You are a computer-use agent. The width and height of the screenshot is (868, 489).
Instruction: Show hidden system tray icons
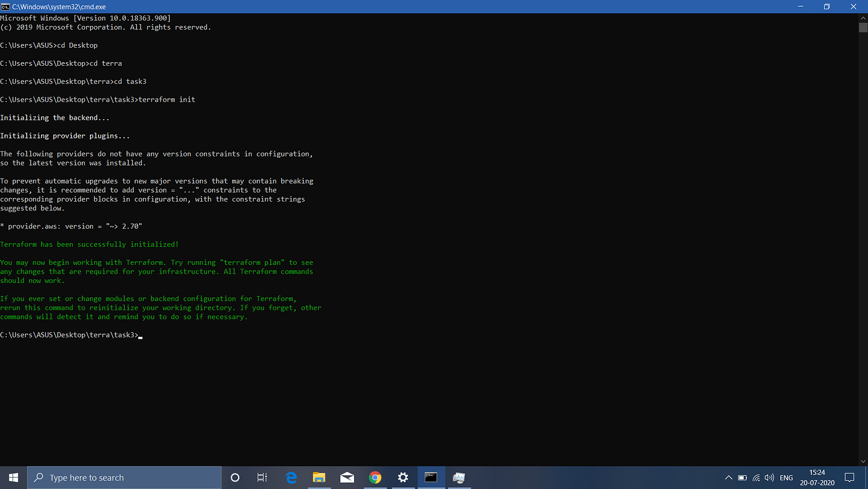[x=728, y=478]
